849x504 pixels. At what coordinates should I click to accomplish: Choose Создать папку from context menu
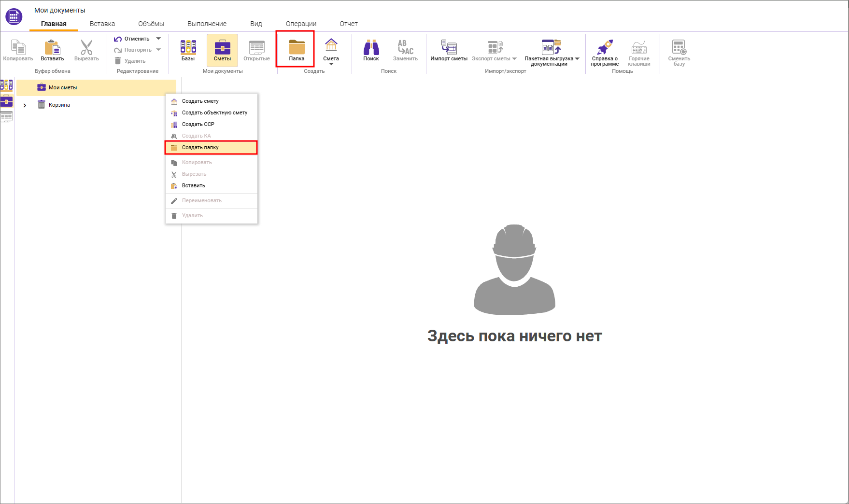coord(200,148)
